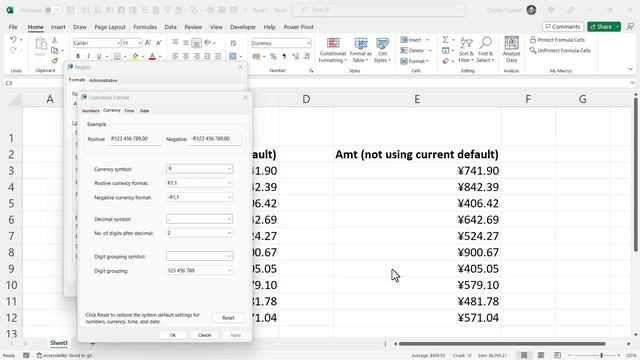This screenshot has width=640, height=360.
Task: Click the Increase Indent icon
Action: tap(218, 56)
